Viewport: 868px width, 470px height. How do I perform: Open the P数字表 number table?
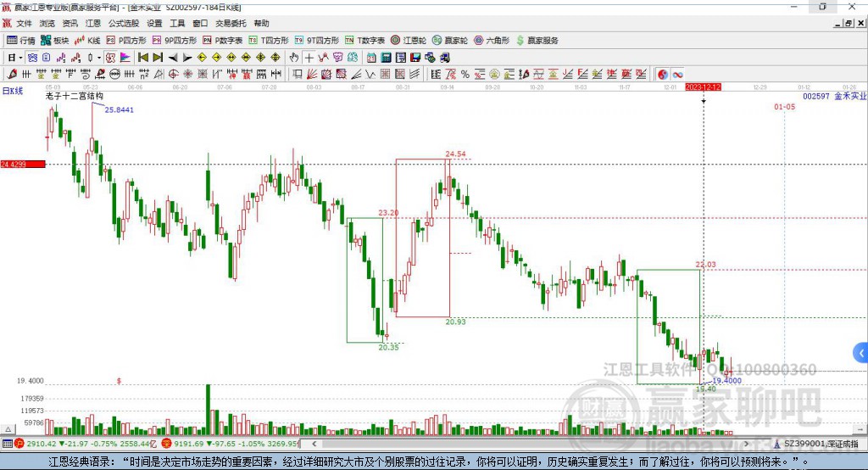[223, 41]
